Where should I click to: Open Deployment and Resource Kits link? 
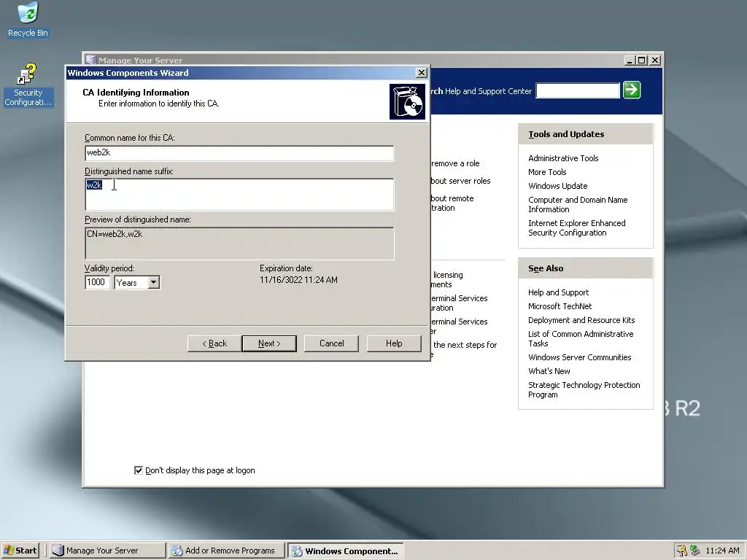coord(581,320)
